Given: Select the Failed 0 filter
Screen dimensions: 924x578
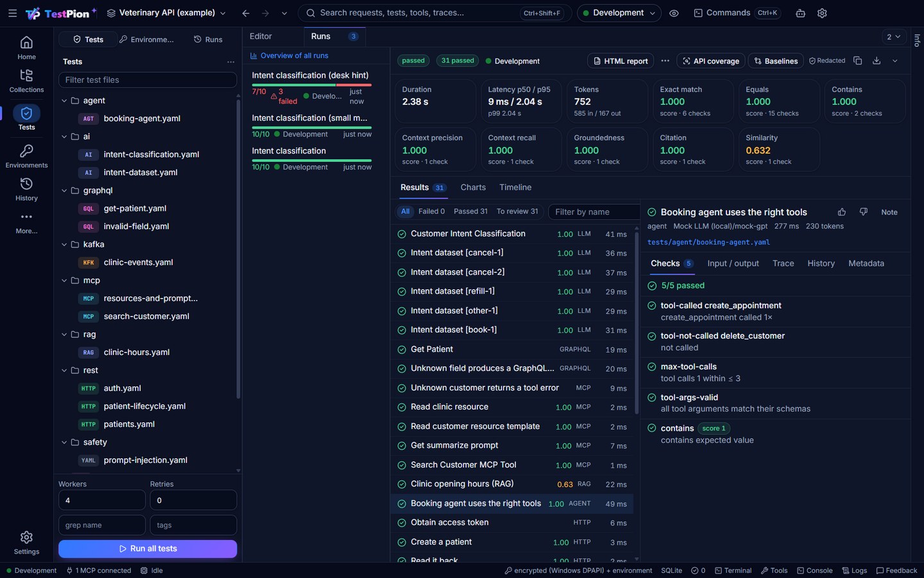Looking at the screenshot, I should [431, 211].
